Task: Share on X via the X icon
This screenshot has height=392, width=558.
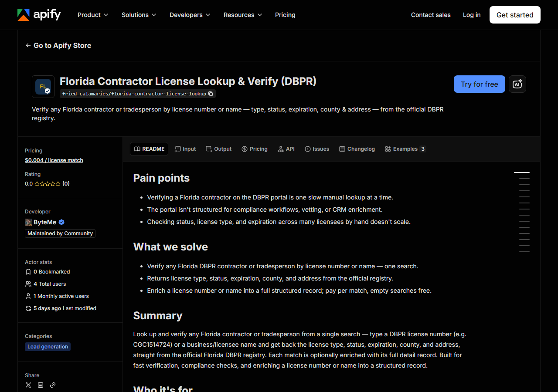Action: (x=28, y=385)
